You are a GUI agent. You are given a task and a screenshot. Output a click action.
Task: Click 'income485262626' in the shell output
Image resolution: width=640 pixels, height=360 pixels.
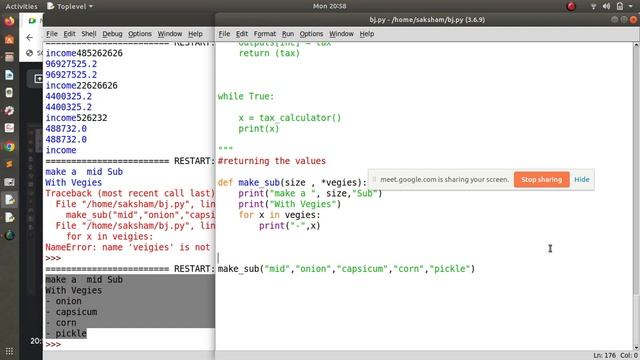click(84, 53)
